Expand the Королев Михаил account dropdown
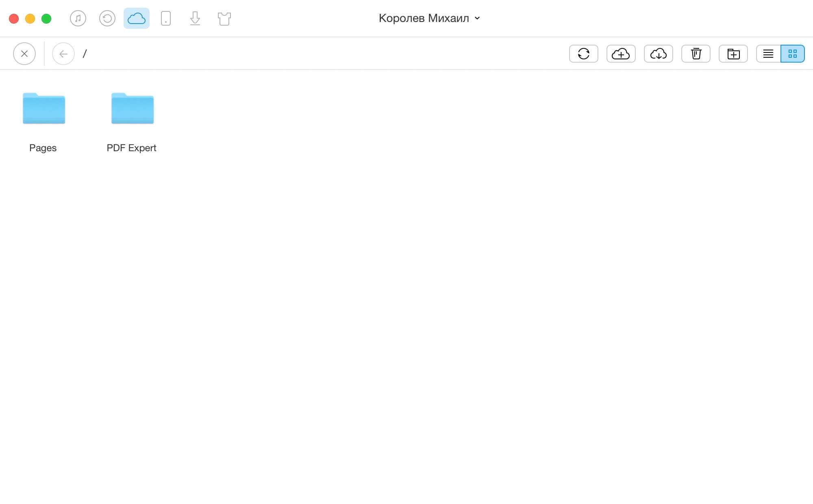This screenshot has width=813, height=504. 424,18
